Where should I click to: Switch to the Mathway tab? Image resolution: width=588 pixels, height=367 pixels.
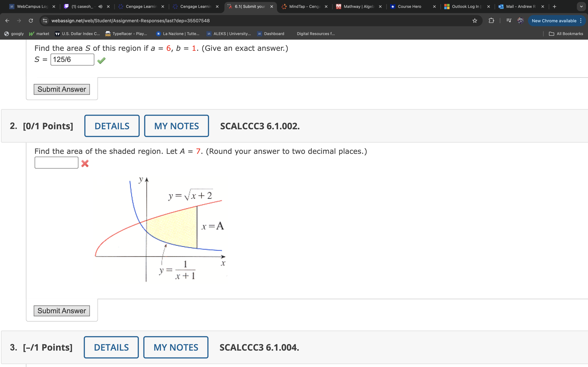coord(359,7)
